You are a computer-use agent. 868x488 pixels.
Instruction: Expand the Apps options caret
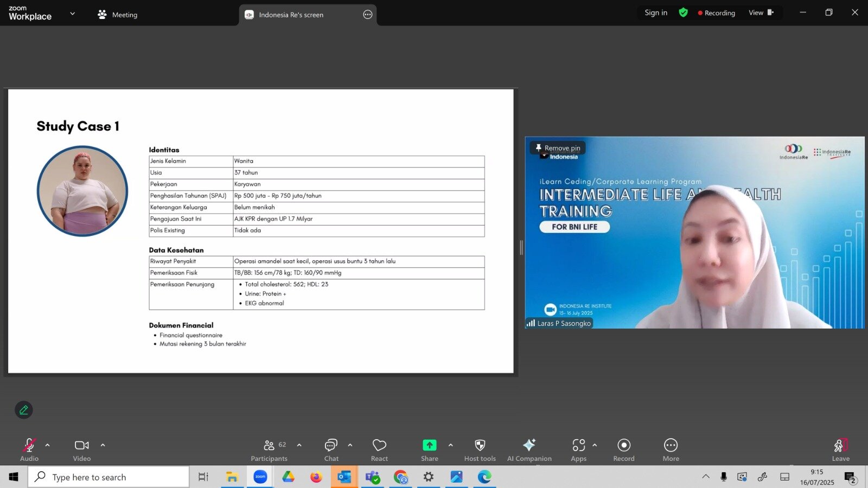[595, 445]
